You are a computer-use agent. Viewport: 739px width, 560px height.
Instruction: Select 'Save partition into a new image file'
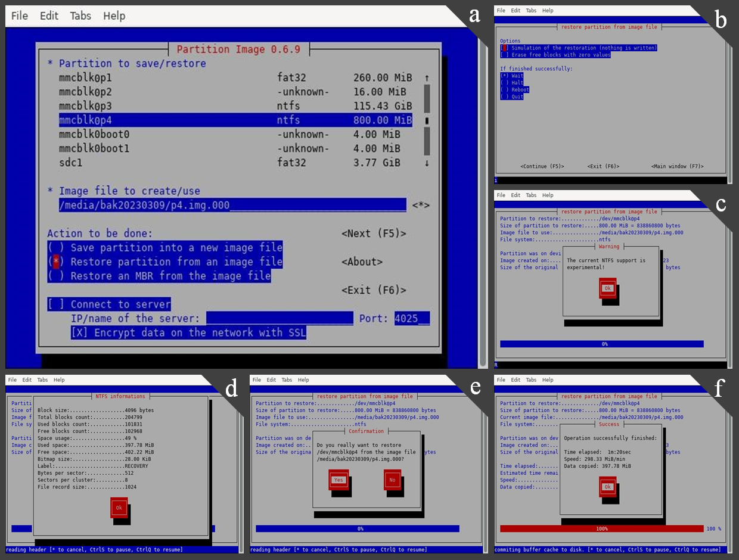(x=165, y=248)
